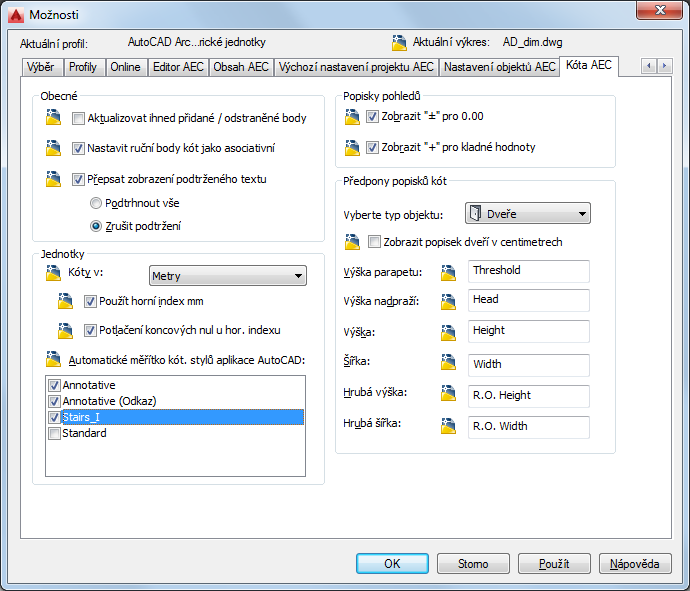Image resolution: width=690 pixels, height=591 pixels.
Task: Uncheck 'Zobrazit "+" pro kladné hodnoty'
Action: (x=372, y=147)
